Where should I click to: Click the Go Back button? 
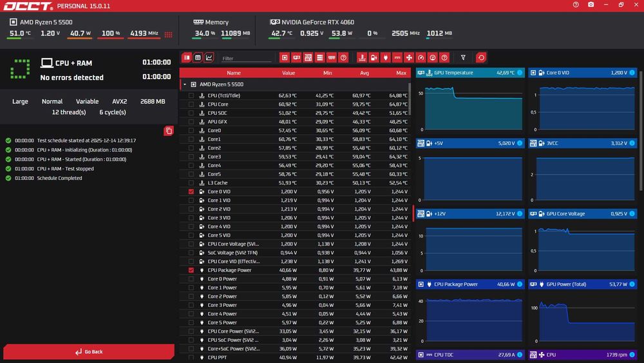tap(89, 351)
